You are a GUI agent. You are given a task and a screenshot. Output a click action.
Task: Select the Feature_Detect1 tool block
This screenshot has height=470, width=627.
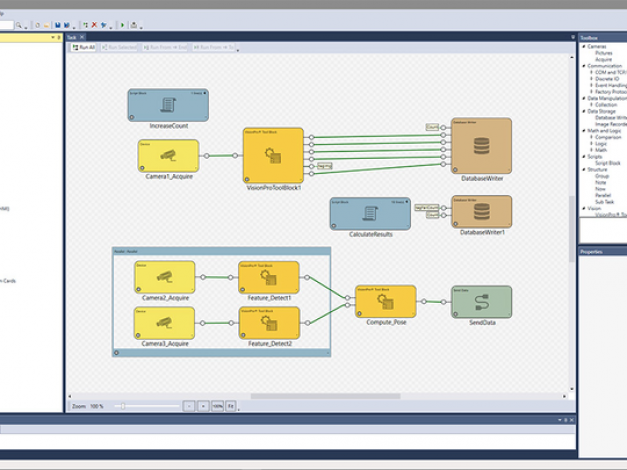269,277
